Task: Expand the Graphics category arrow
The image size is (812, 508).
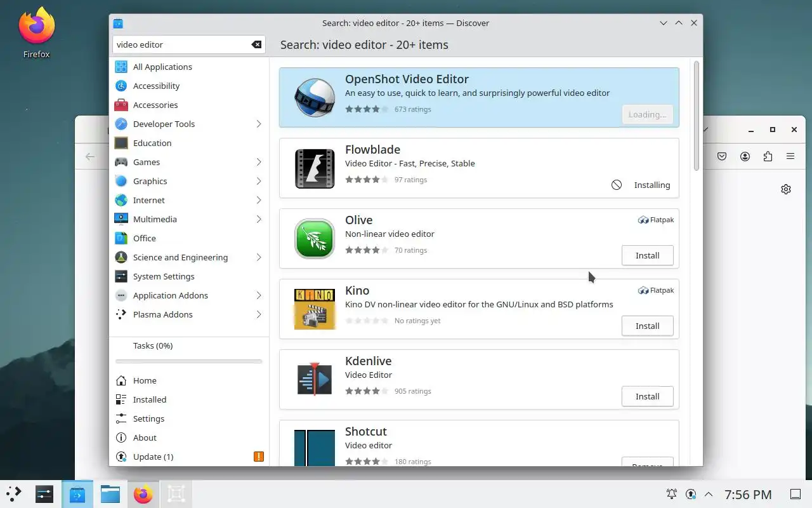Action: point(259,181)
